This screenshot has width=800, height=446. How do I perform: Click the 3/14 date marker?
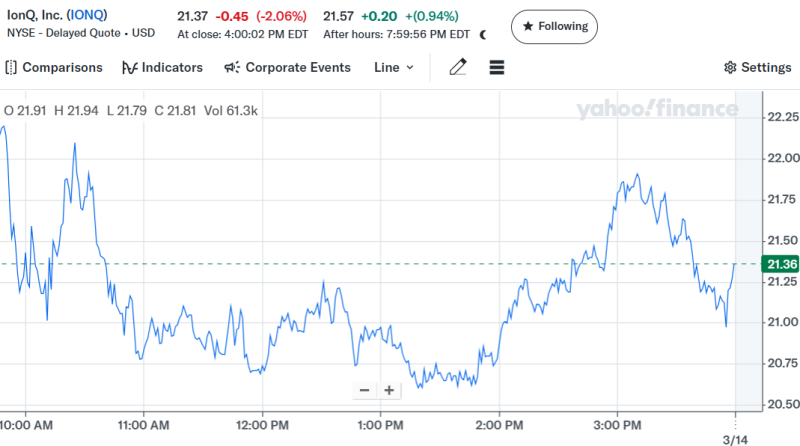pos(735,439)
